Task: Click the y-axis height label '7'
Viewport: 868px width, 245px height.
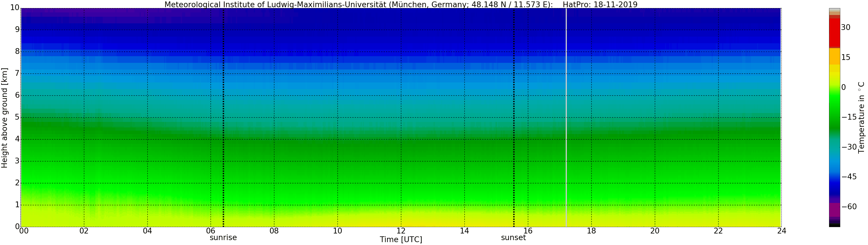Action: click(18, 73)
